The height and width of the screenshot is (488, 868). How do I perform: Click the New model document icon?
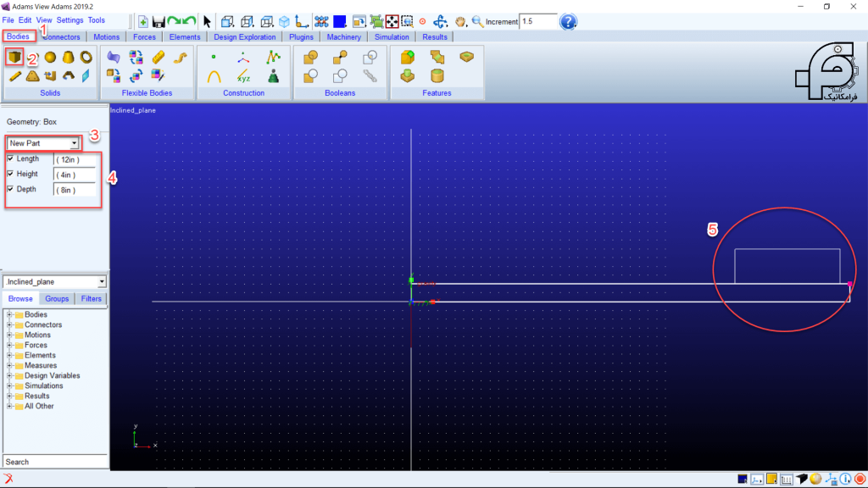[x=143, y=21]
